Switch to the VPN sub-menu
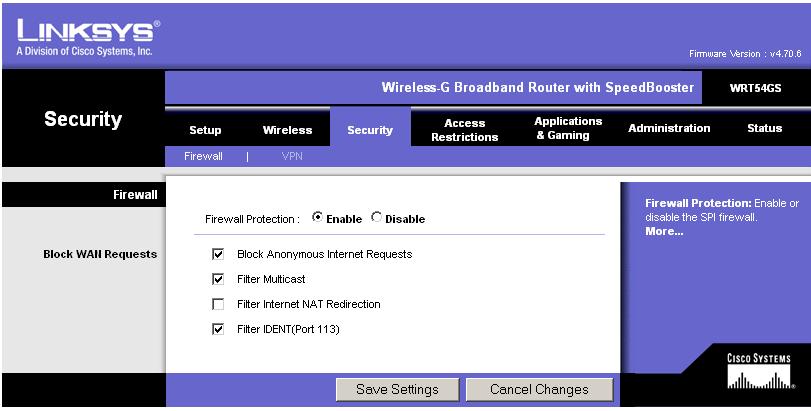This screenshot has height=411, width=811. click(x=292, y=156)
